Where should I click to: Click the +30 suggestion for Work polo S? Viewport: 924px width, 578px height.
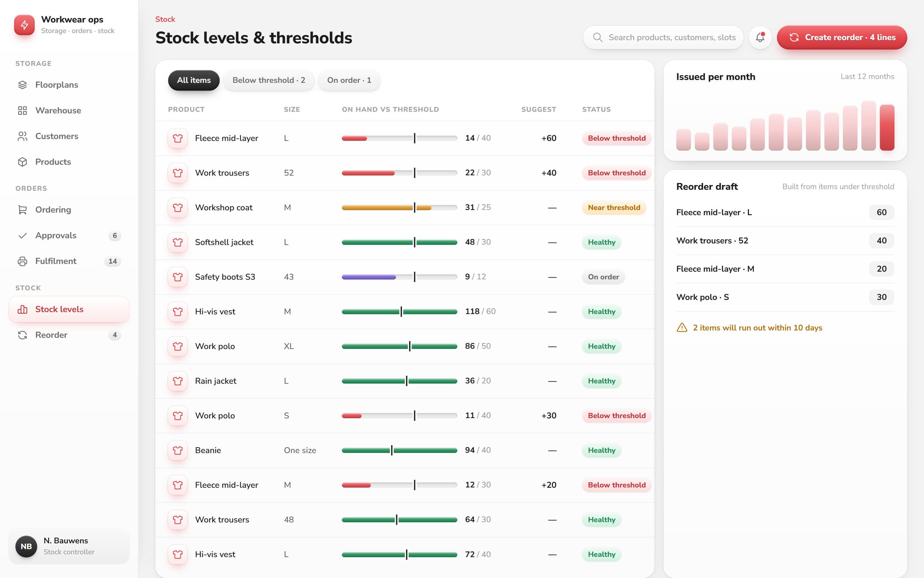coord(549,416)
